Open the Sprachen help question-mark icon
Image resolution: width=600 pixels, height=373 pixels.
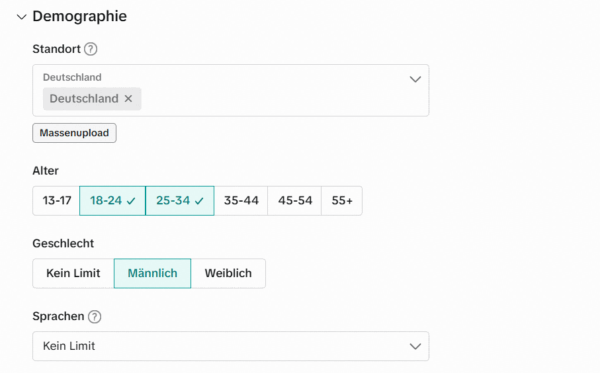(x=95, y=316)
